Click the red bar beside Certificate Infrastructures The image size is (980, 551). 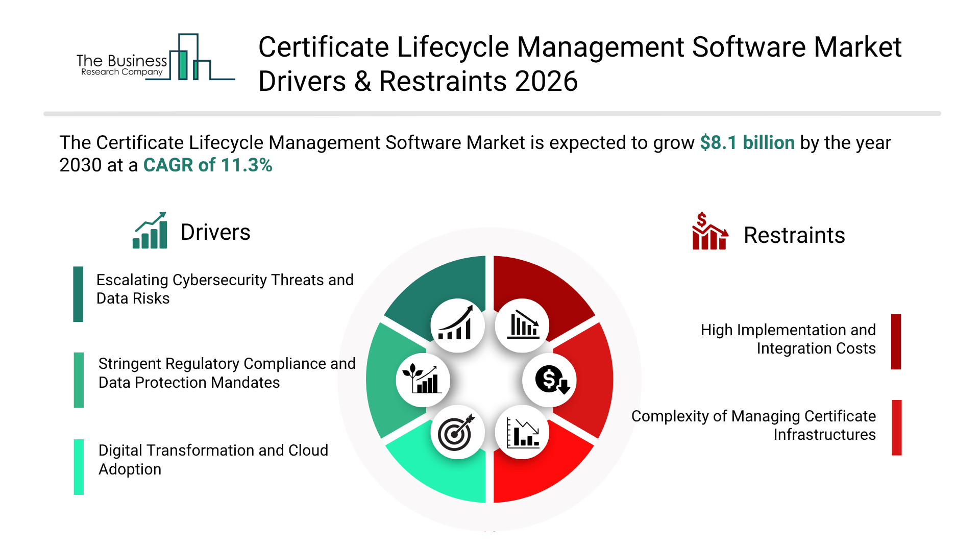pyautogui.click(x=896, y=428)
